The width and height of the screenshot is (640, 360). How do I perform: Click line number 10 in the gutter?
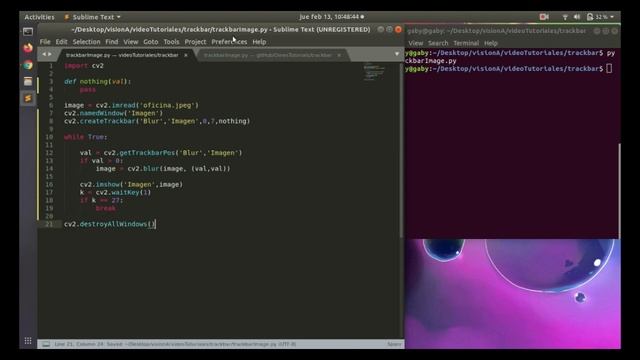point(49,137)
